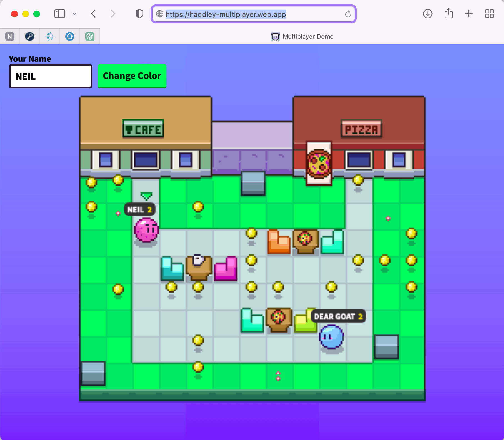Click the "DEAR GOAT 2" name label
The height and width of the screenshot is (440, 504).
click(x=338, y=316)
